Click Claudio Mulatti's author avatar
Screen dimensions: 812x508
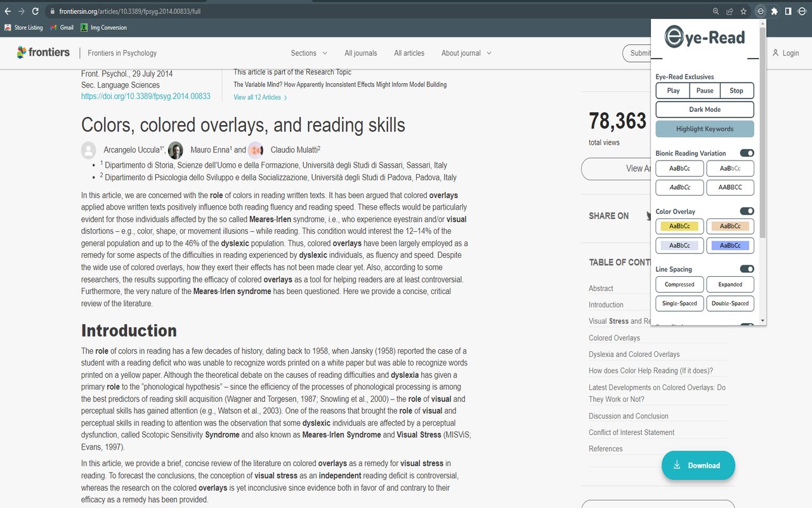[256, 150]
